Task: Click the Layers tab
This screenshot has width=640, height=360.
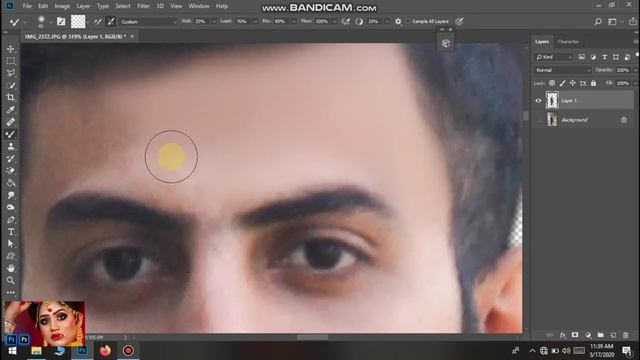Action: click(x=542, y=42)
